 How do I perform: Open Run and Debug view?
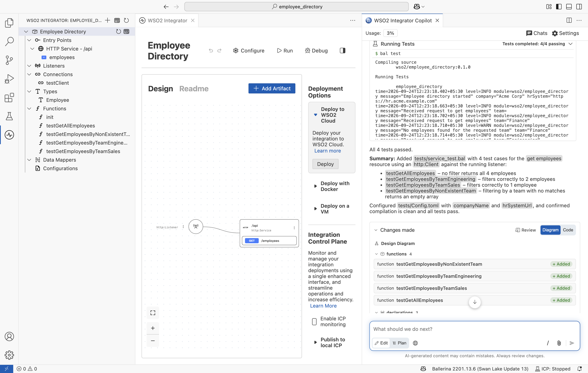click(x=9, y=79)
